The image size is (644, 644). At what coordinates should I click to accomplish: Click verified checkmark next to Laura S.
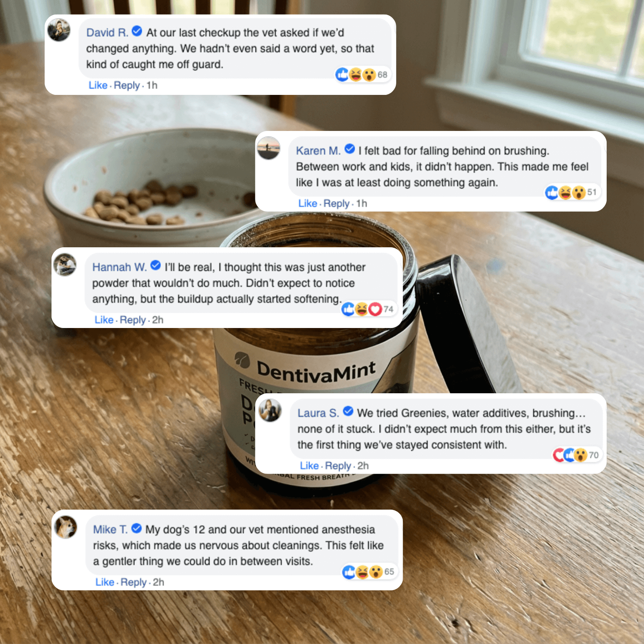click(348, 411)
